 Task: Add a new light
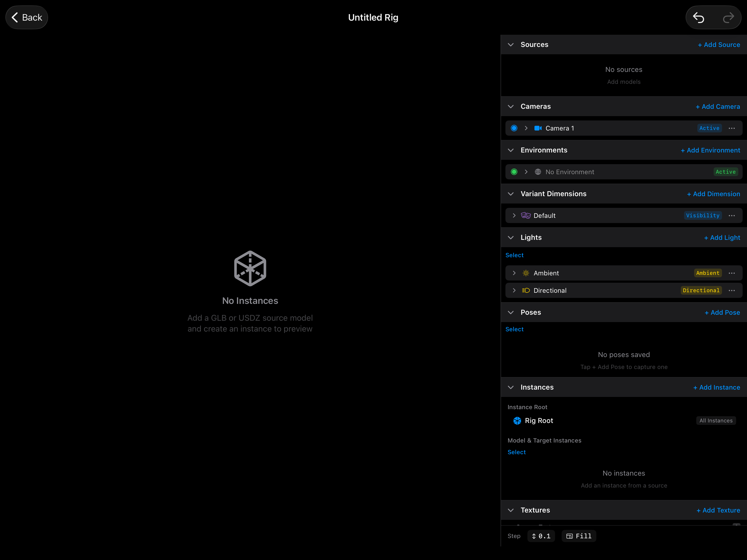click(722, 237)
